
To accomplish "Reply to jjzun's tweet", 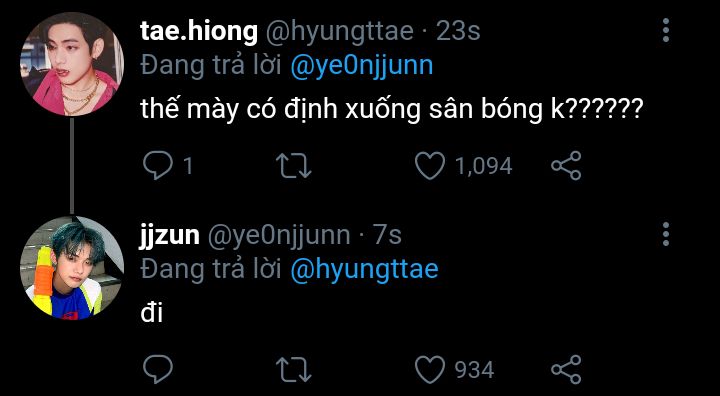I will tap(158, 369).
